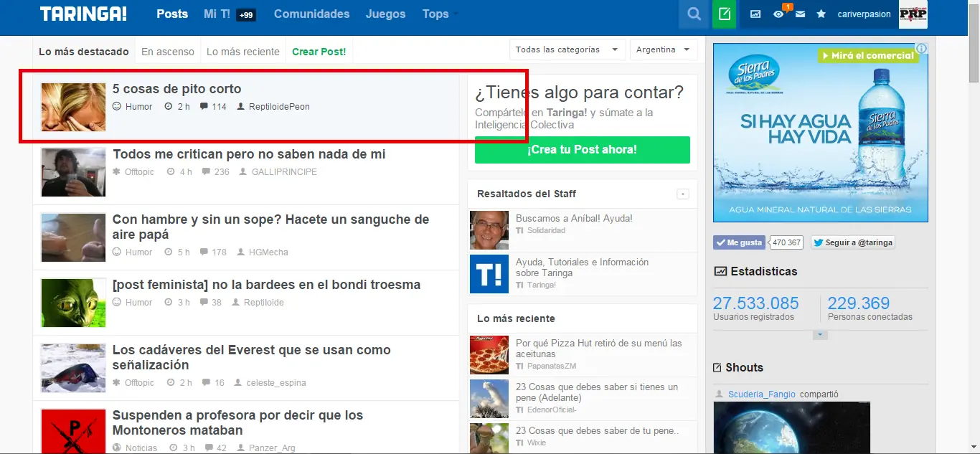Viewport: 980px width, 454px height.
Task: Click the 'Me gusta' Facebook button
Action: point(740,242)
